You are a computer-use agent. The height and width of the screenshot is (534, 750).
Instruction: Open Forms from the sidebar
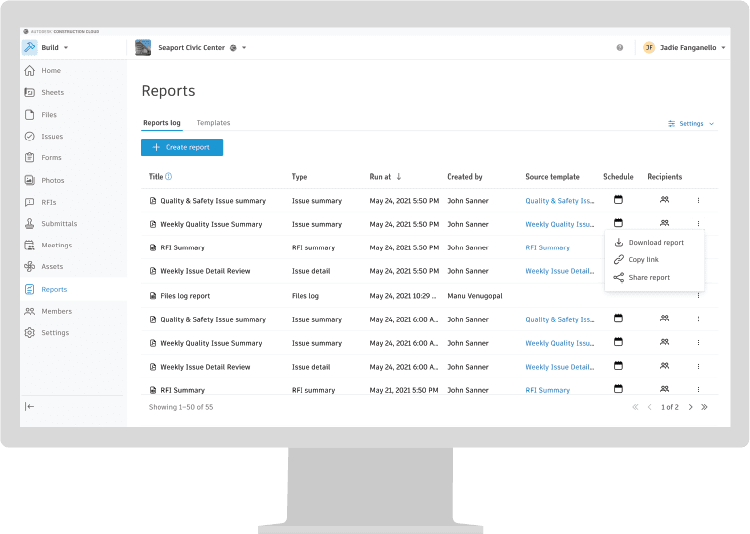[51, 157]
